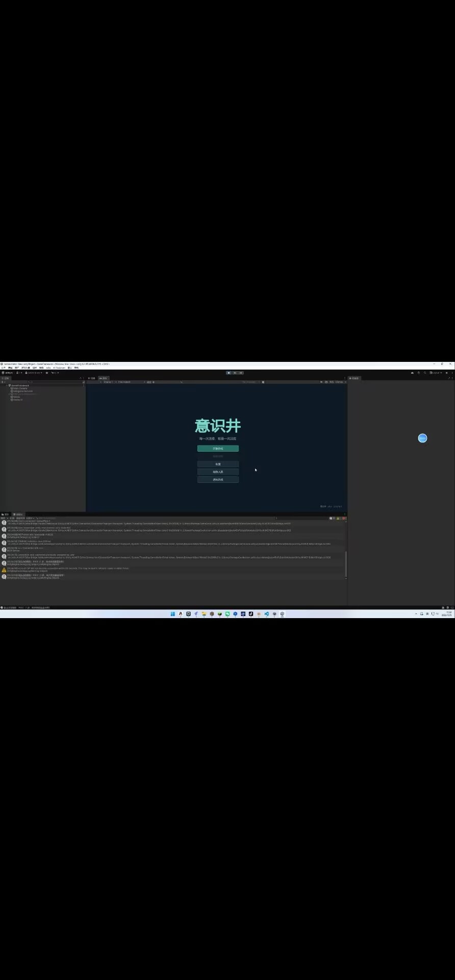Click the 制作人员 credits button
The width and height of the screenshot is (455, 980).
tap(218, 472)
